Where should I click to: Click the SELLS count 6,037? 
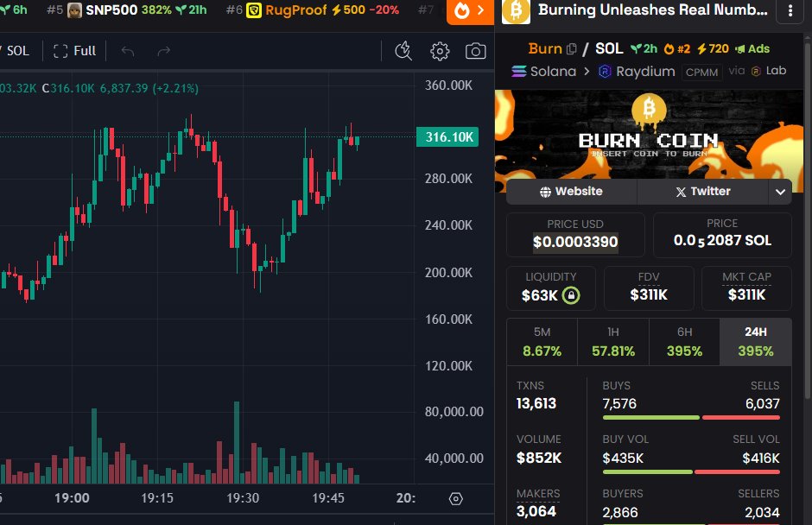pyautogui.click(x=762, y=404)
